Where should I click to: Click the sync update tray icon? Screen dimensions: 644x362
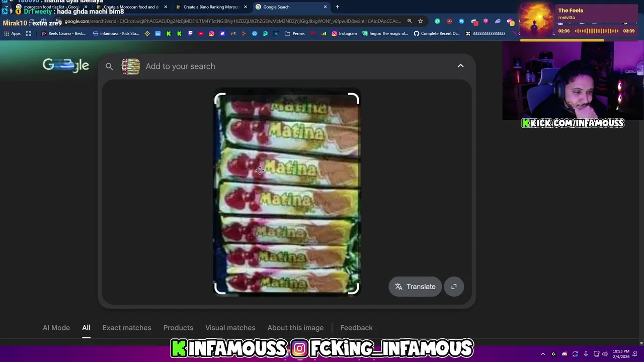pos(575,354)
